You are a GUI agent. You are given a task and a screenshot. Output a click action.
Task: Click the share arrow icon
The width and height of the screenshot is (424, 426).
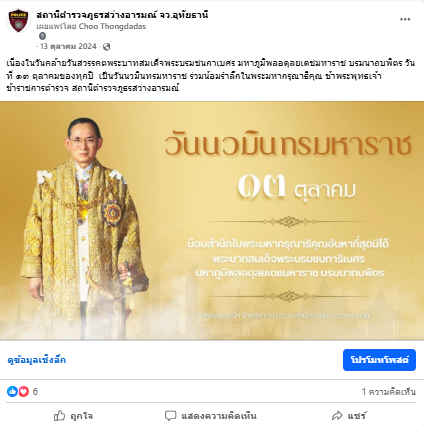(x=337, y=416)
